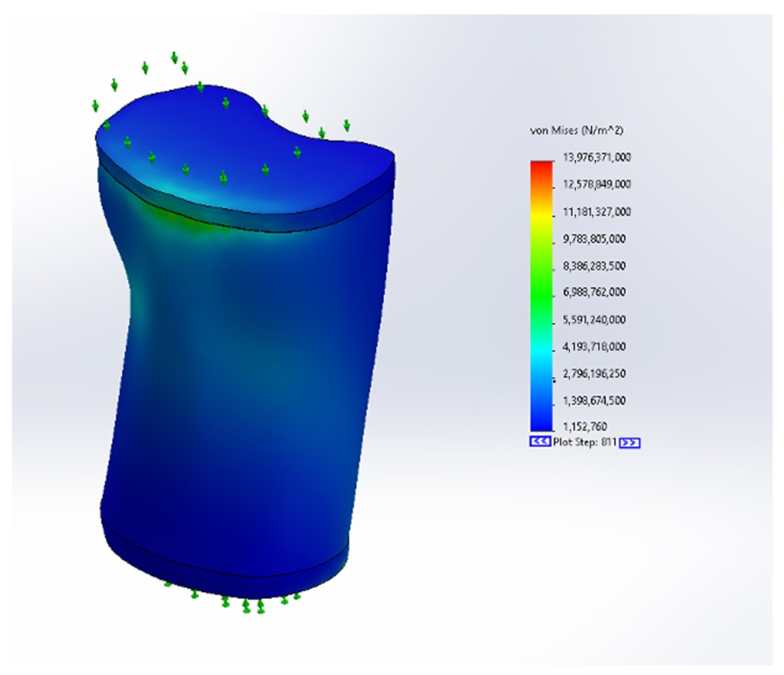Click minimum legend value 1,152,760
Image resolution: width=784 pixels, height=675 pixels.
[585, 427]
